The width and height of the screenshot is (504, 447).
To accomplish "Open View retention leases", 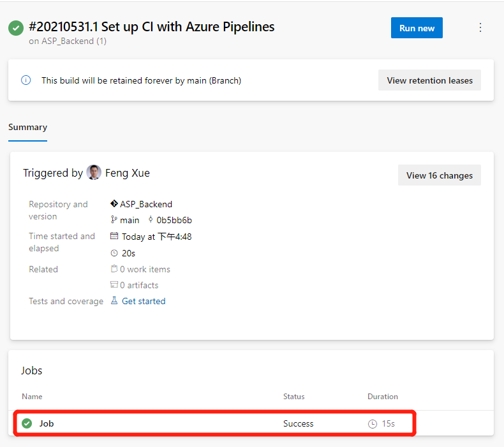I will [x=429, y=80].
